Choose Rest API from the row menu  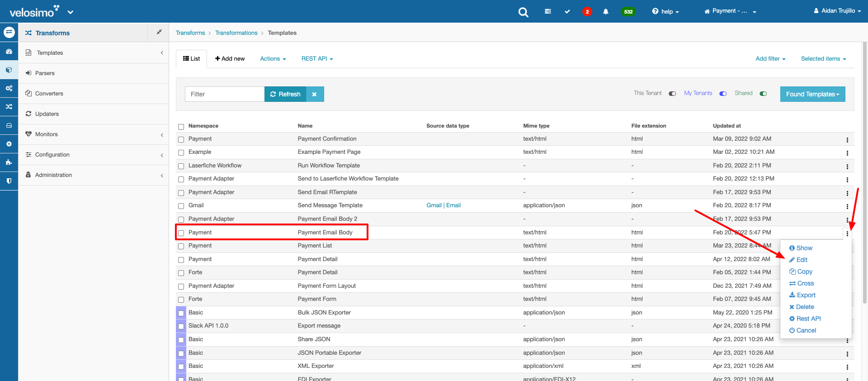(805, 319)
